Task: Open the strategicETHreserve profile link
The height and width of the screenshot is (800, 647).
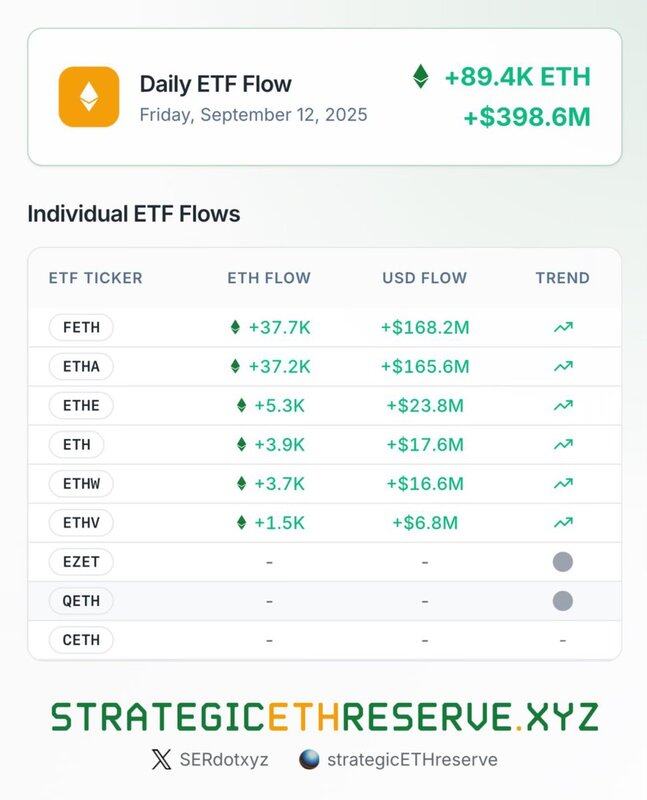Action: pos(412,759)
